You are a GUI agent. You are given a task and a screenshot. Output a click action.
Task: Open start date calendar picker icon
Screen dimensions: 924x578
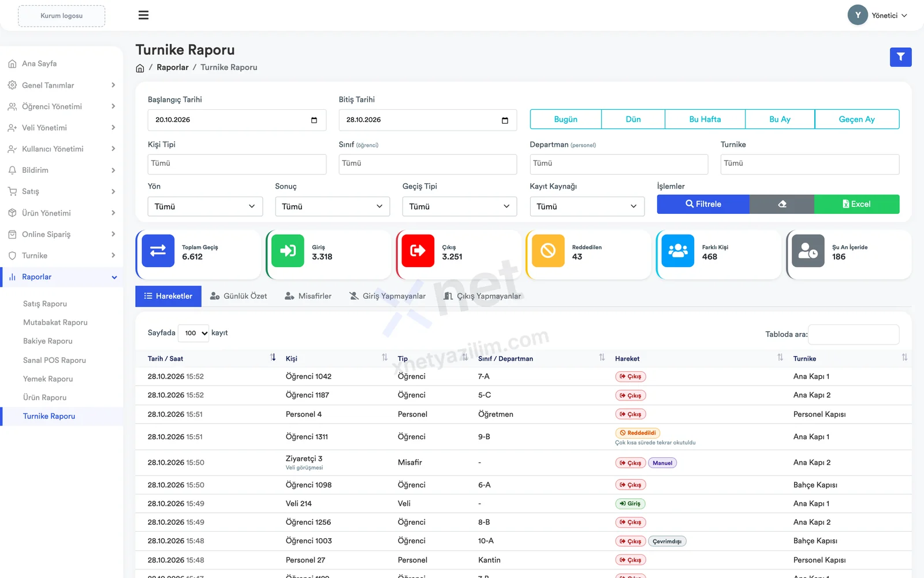[x=314, y=120]
